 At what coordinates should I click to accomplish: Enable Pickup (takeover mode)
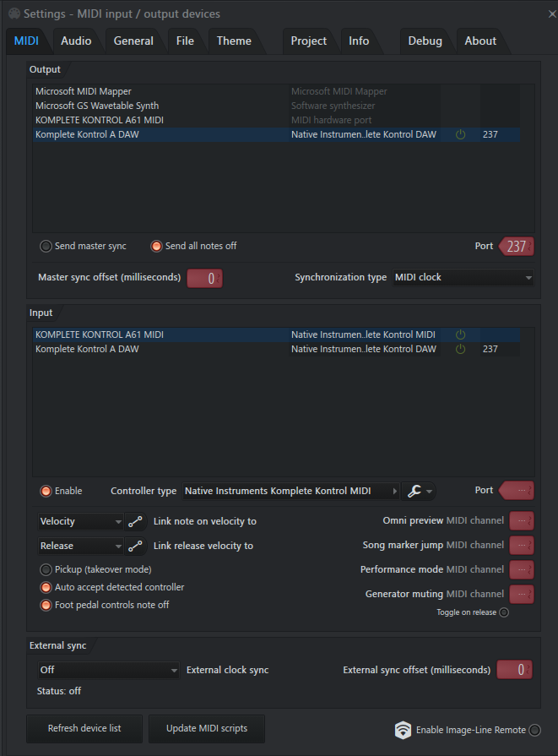pyautogui.click(x=46, y=570)
